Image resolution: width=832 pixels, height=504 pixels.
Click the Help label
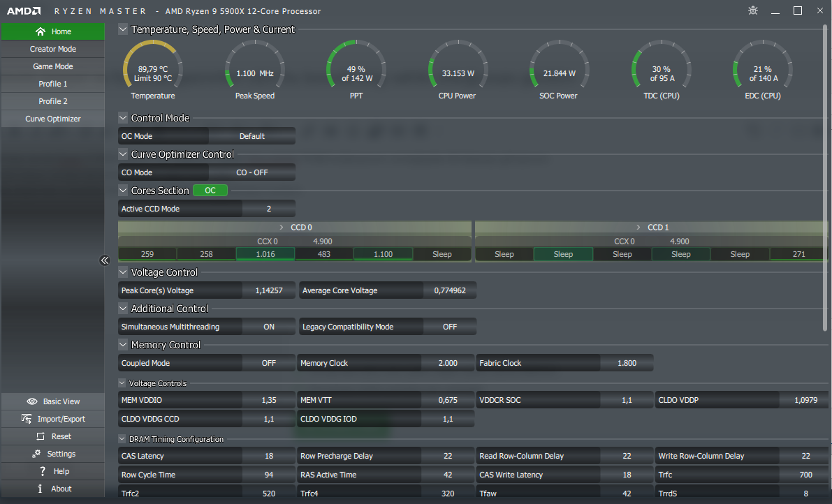[x=61, y=471]
